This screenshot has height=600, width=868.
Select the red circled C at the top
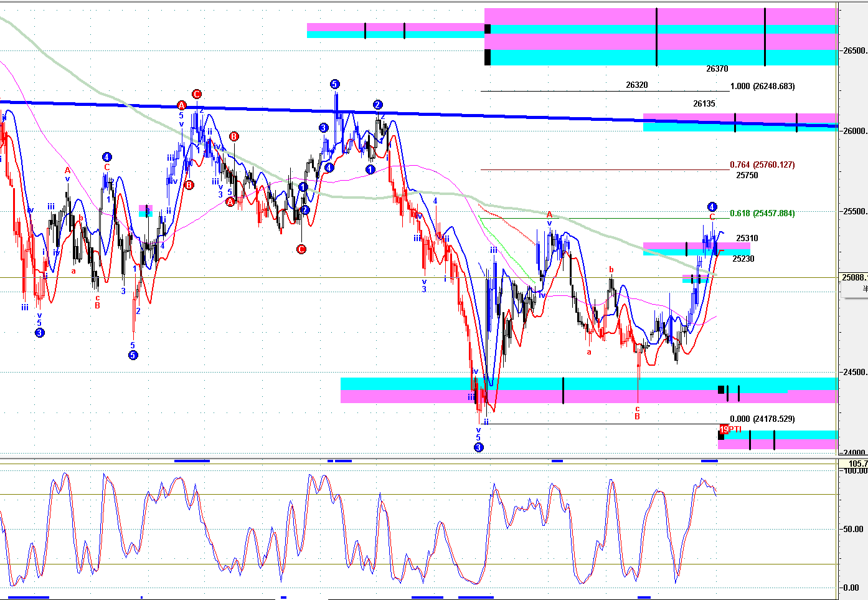click(x=196, y=94)
